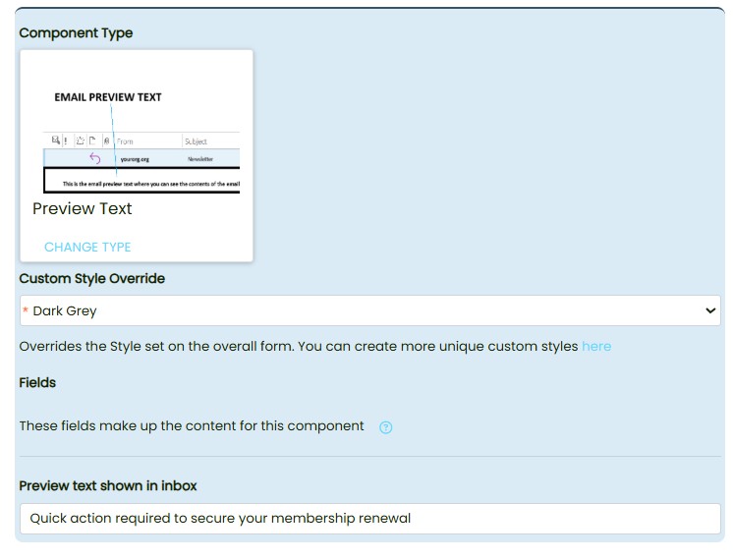733x560 pixels.
Task: Click the page document icon in preview
Action: [92, 141]
